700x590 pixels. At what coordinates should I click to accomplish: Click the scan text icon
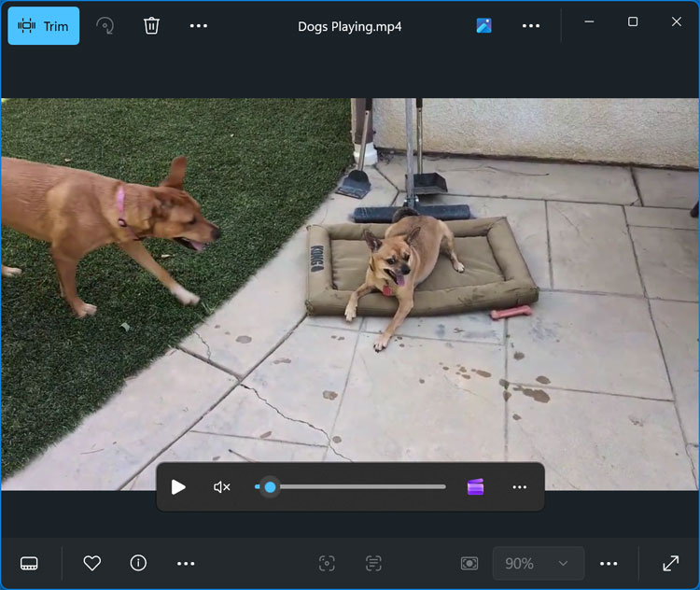click(373, 563)
